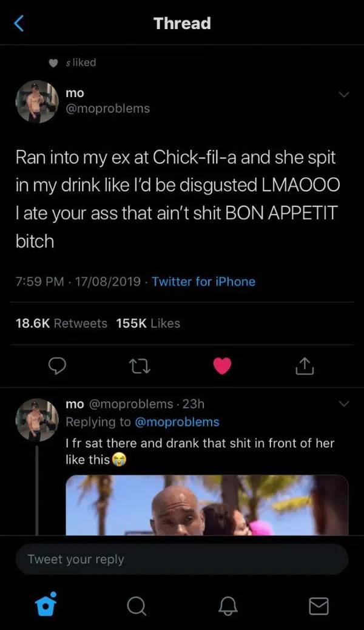Click the retweet arrows icon
This screenshot has height=630, width=364.
coord(139,367)
